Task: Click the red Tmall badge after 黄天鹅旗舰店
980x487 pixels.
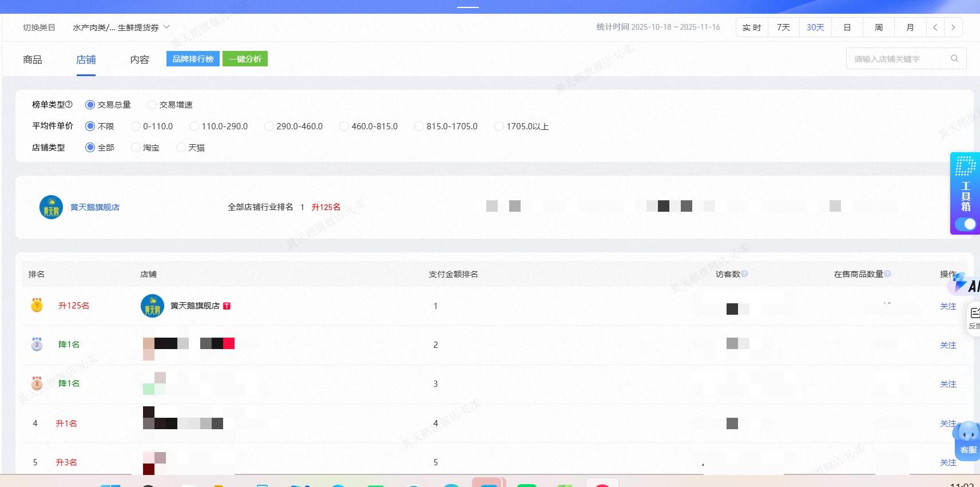Action: click(227, 306)
